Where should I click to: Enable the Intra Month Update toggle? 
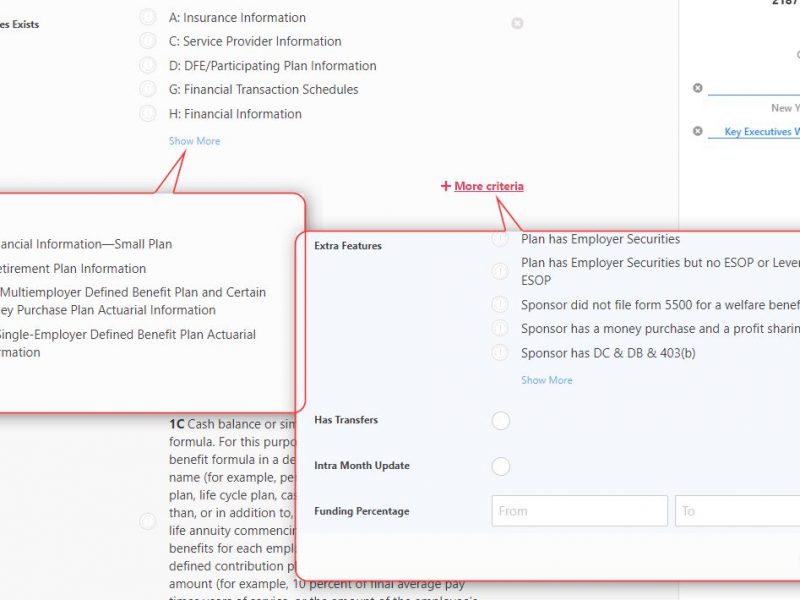[501, 466]
